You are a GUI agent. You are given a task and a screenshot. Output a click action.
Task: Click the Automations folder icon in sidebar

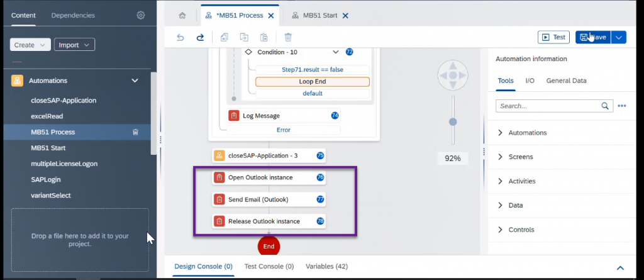(17, 81)
